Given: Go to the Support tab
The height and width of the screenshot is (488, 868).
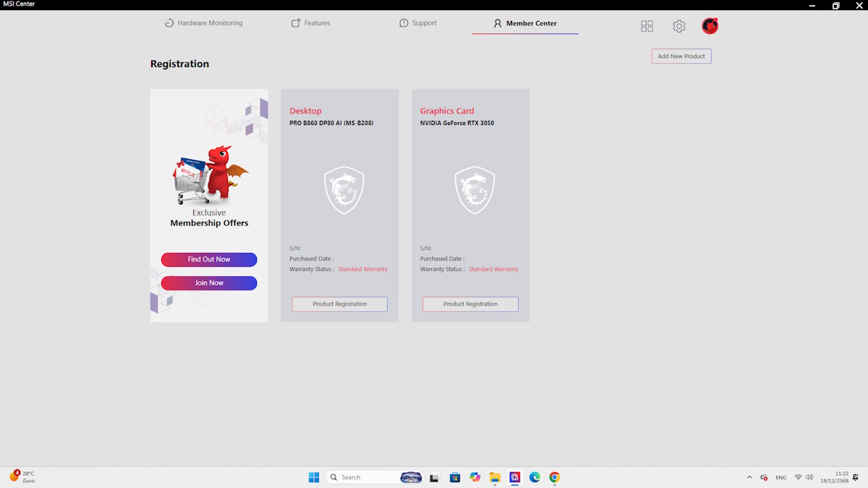Looking at the screenshot, I should tap(418, 23).
